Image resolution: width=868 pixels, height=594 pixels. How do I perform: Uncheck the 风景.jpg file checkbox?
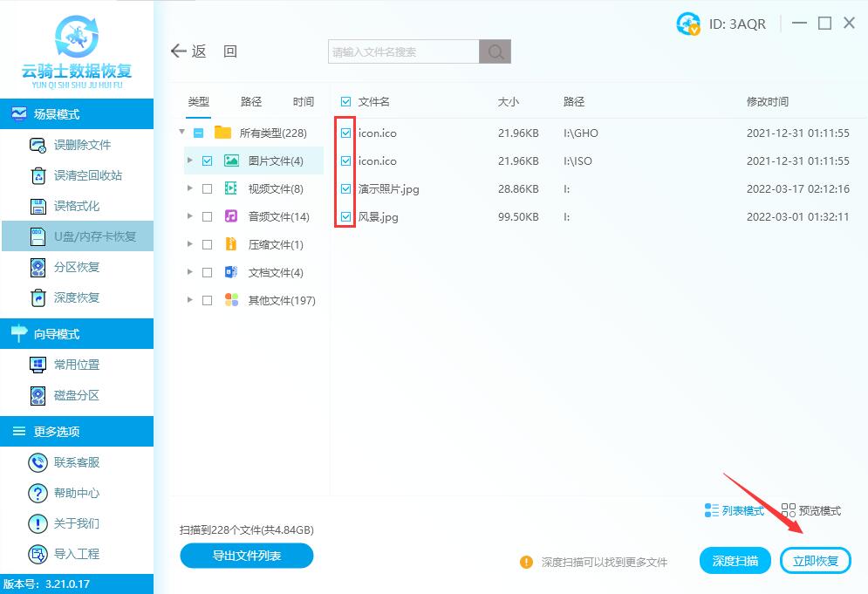click(345, 216)
